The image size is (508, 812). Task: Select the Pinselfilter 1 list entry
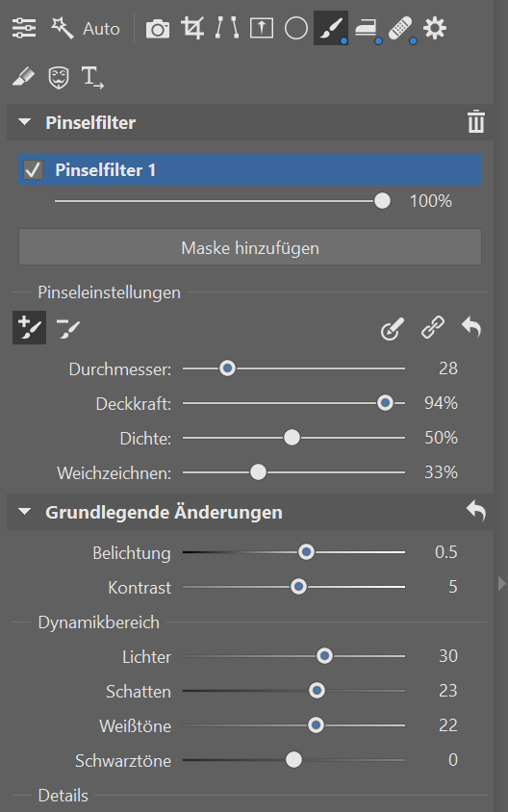(x=250, y=170)
